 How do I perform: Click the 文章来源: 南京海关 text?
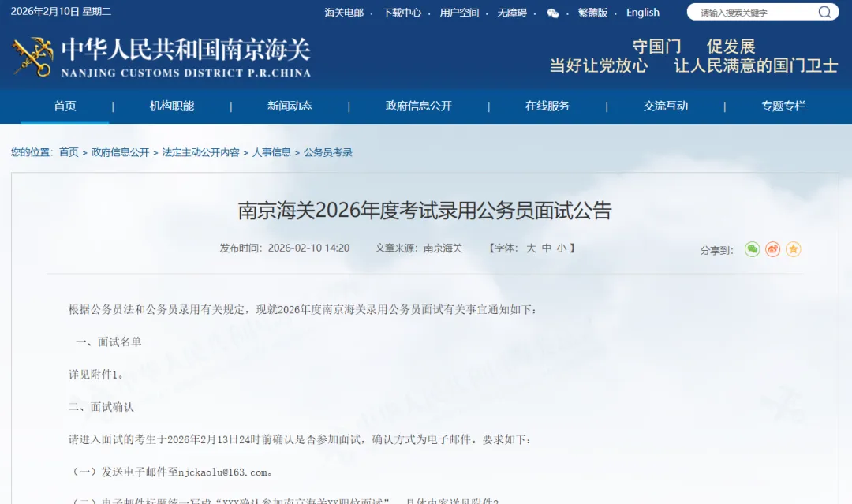pyautogui.click(x=418, y=248)
